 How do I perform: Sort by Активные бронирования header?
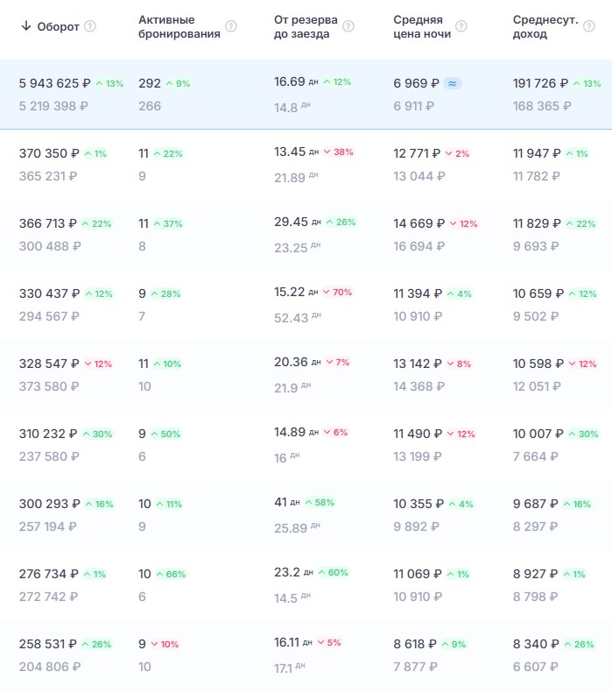pyautogui.click(x=179, y=27)
